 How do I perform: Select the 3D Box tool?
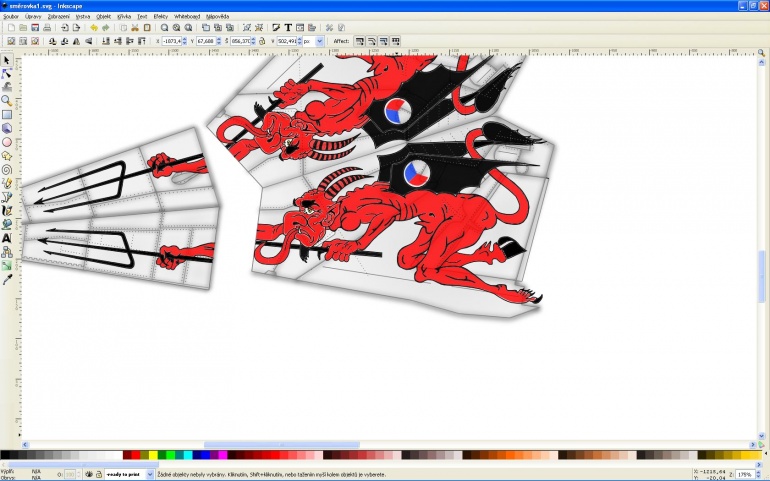coord(6,128)
